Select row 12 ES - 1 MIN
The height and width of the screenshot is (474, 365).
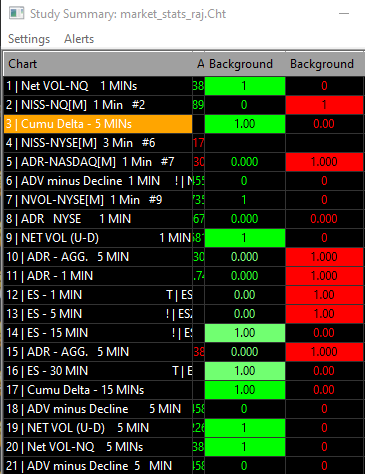pyautogui.click(x=98, y=295)
